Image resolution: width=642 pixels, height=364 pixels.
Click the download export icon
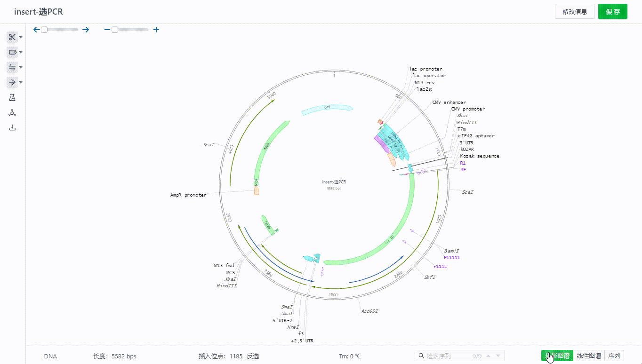(x=12, y=127)
